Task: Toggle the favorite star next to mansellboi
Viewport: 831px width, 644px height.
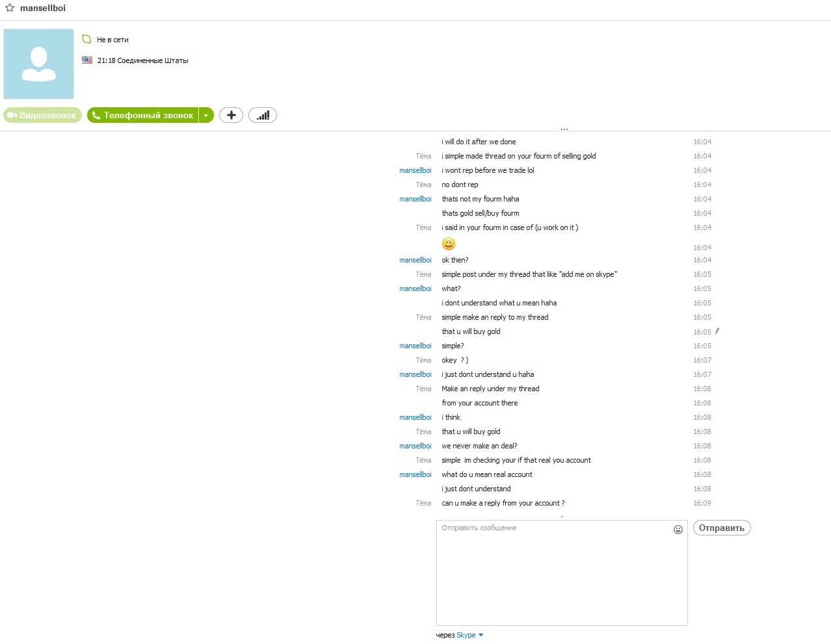Action: pos(10,8)
